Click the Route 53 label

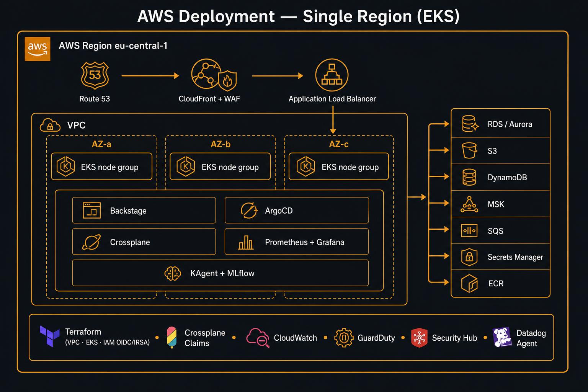(95, 99)
